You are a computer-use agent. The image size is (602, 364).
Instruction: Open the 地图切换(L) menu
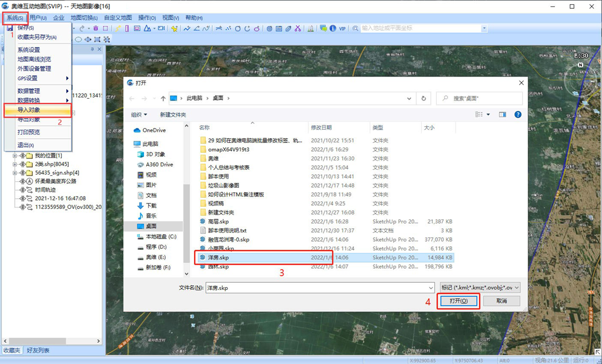pos(83,18)
